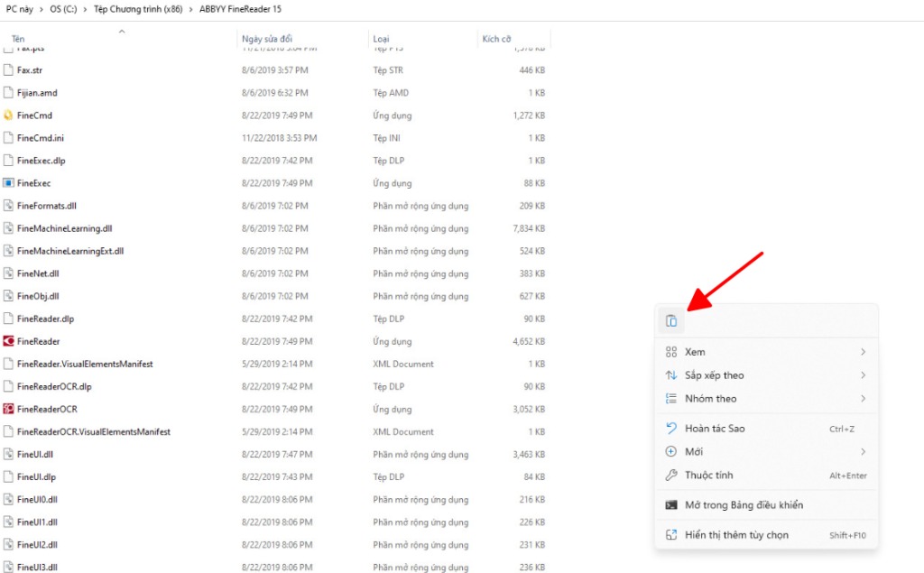Click the Tệp INI type cell
Viewport: 924px width, 573px height.
pyautogui.click(x=386, y=138)
